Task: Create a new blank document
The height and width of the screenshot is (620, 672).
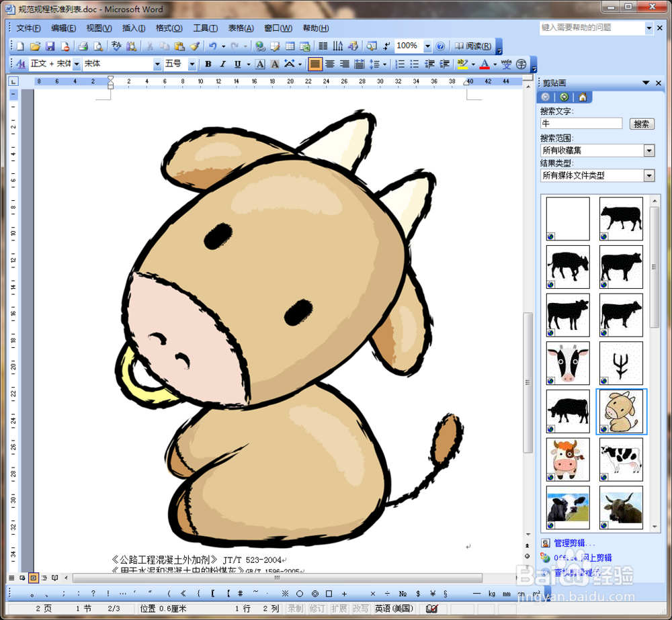Action: [x=20, y=46]
